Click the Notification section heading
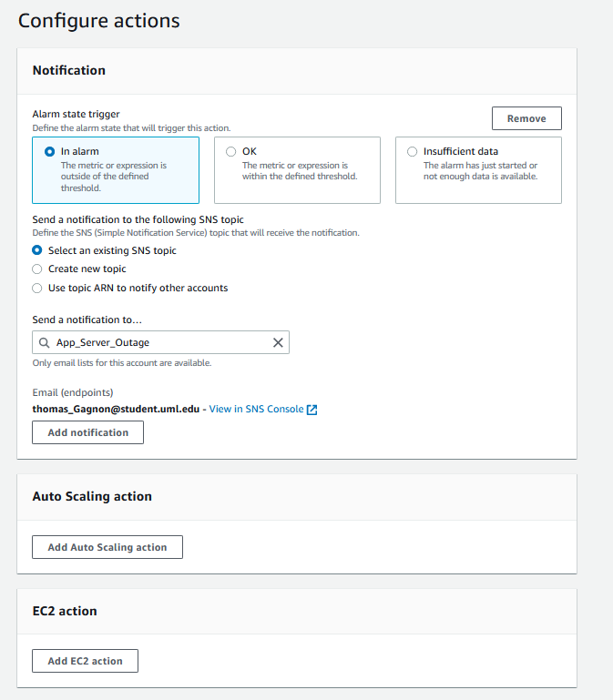The image size is (613, 700). point(69,70)
